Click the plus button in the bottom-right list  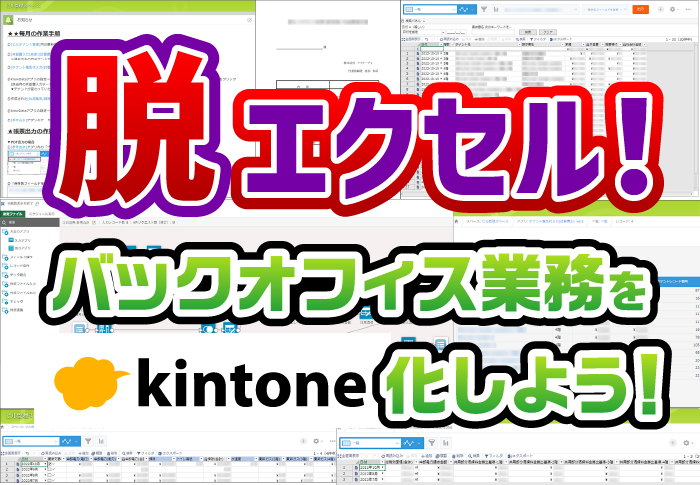point(673,443)
